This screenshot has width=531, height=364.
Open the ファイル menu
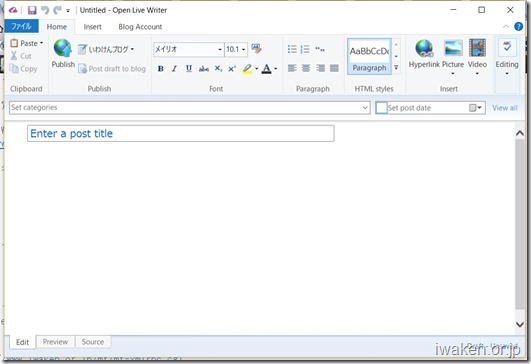click(21, 26)
